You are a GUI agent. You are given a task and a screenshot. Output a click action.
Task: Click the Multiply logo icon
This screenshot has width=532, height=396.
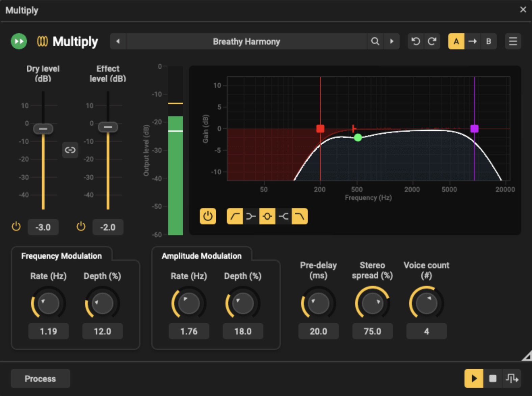(42, 42)
